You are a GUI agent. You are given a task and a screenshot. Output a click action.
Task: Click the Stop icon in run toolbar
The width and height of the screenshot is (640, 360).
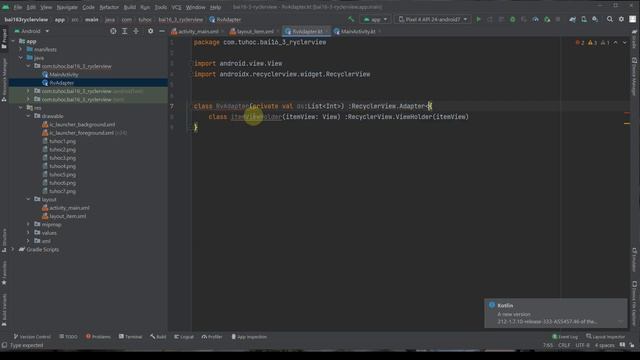(x=558, y=19)
